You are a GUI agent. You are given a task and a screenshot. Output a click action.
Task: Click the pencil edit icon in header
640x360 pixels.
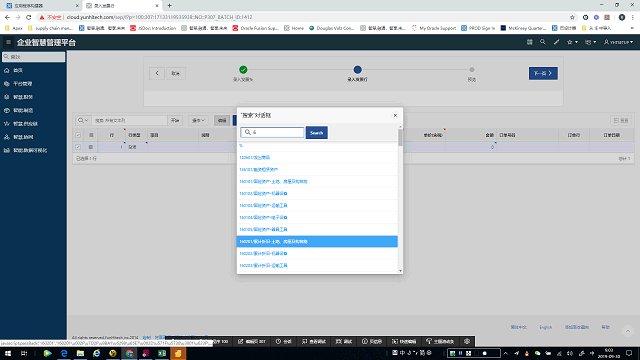[x=556, y=42]
